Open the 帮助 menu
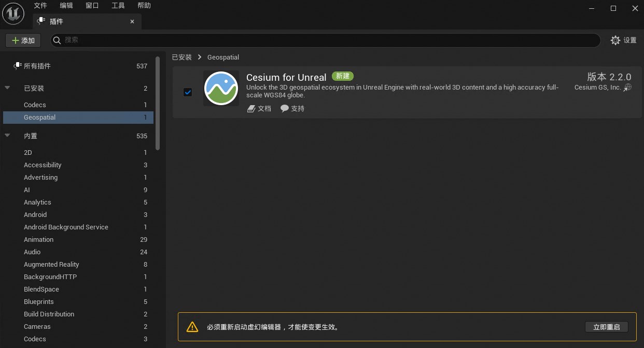 point(144,6)
